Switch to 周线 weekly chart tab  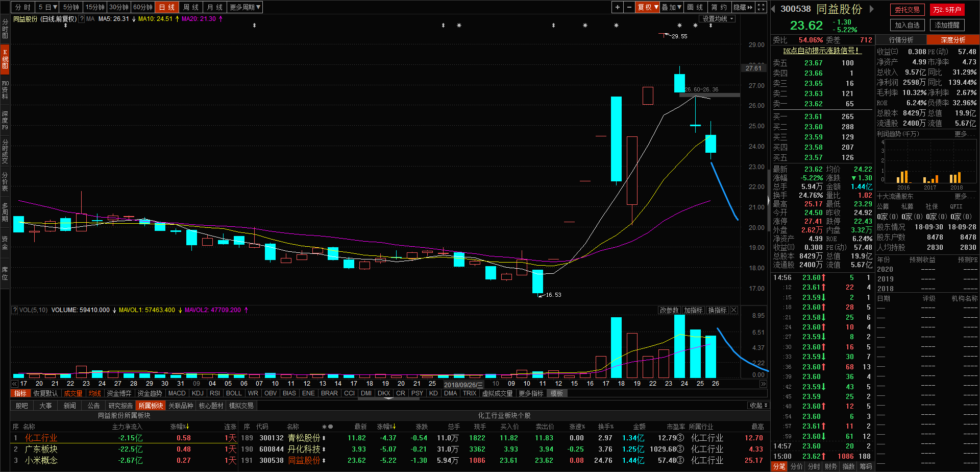coord(191,7)
